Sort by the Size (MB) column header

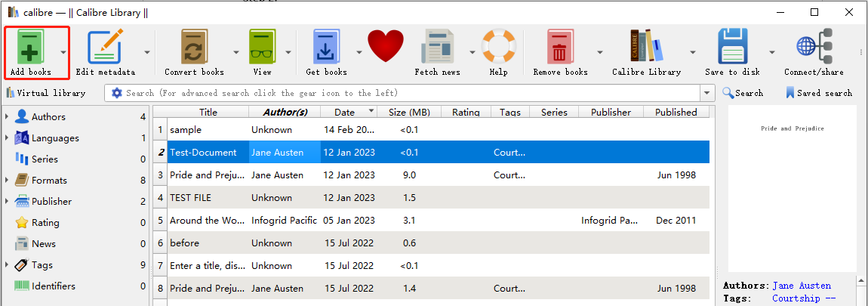409,112
